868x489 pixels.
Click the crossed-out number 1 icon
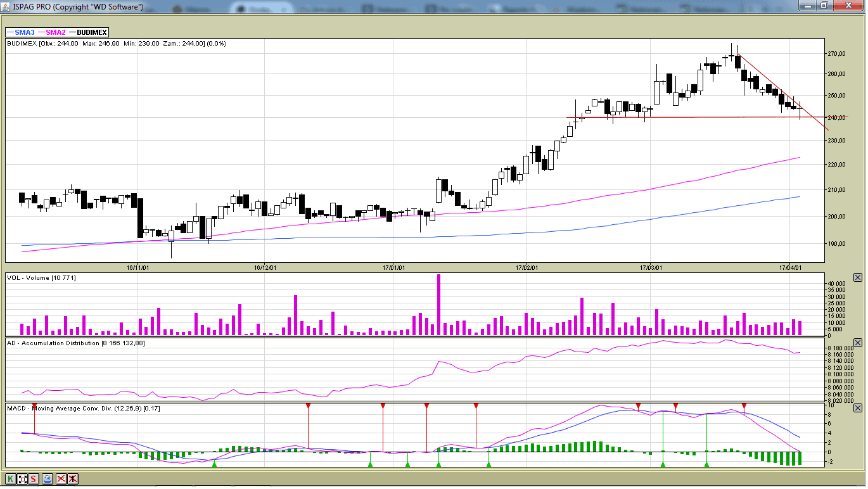tap(73, 479)
